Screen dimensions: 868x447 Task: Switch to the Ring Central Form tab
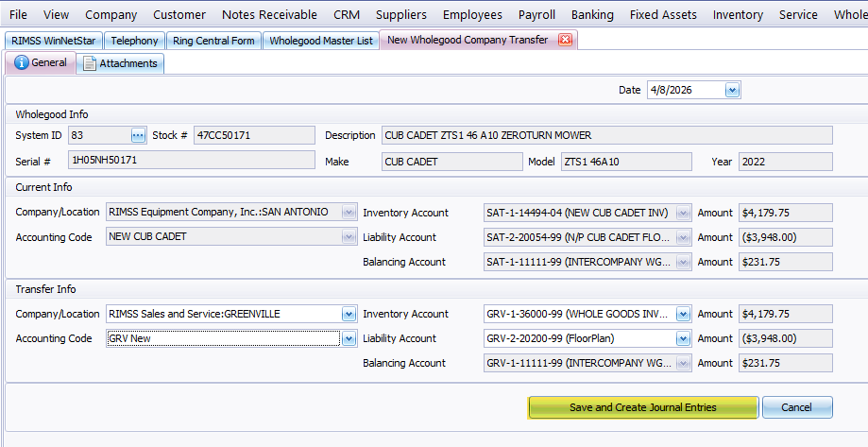[213, 41]
